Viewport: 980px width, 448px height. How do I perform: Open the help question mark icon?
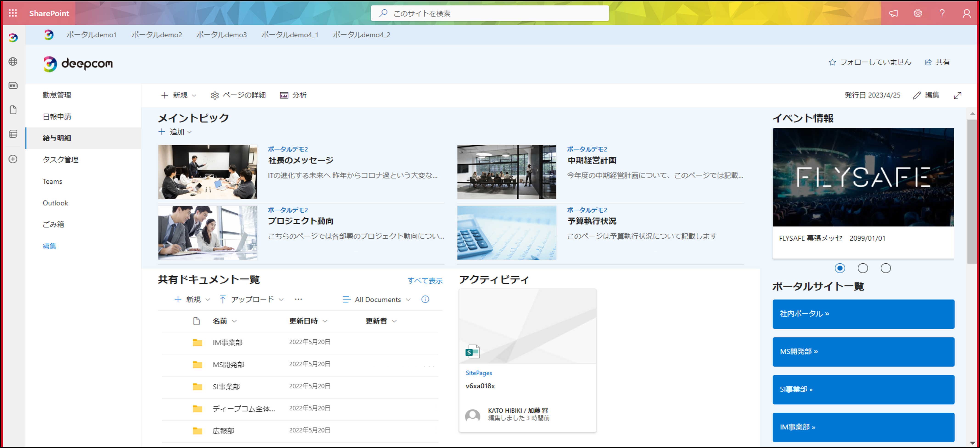tap(942, 13)
